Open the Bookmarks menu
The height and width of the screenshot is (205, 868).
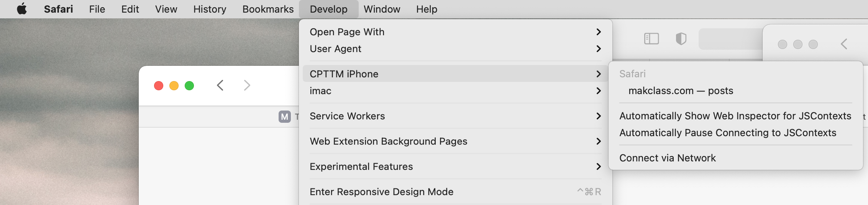(268, 9)
